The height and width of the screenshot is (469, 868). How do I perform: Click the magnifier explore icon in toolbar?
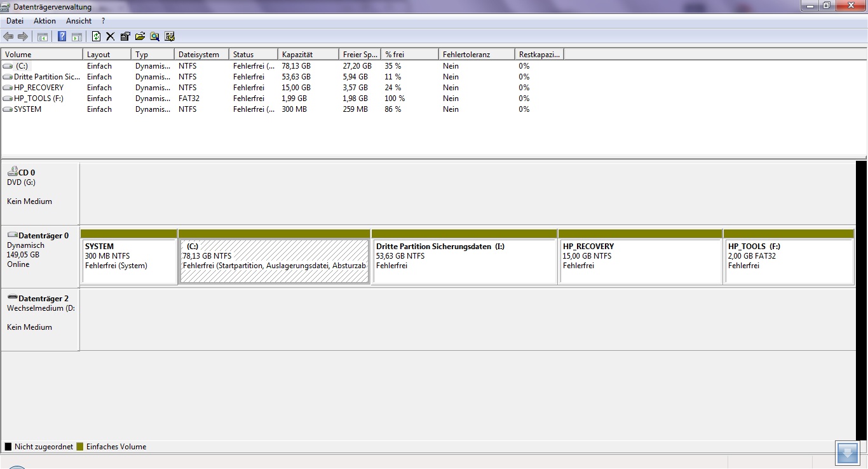pos(154,36)
